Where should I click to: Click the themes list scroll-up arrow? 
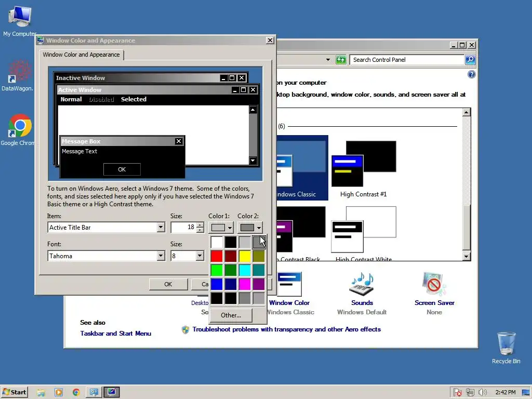(x=467, y=112)
